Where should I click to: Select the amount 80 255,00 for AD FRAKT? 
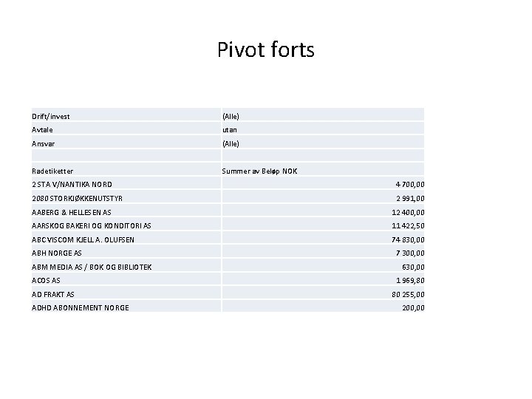[x=407, y=294]
